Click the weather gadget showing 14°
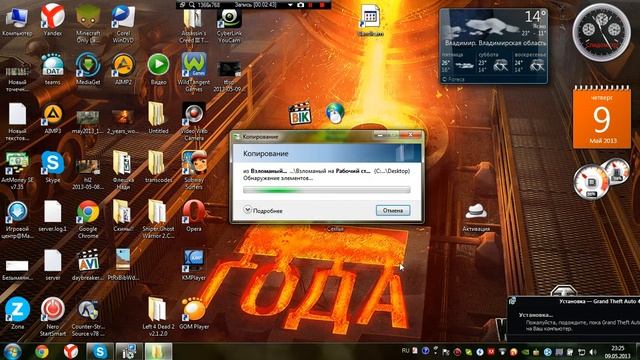Image resolution: width=640 pixels, height=360 pixels. (493, 46)
